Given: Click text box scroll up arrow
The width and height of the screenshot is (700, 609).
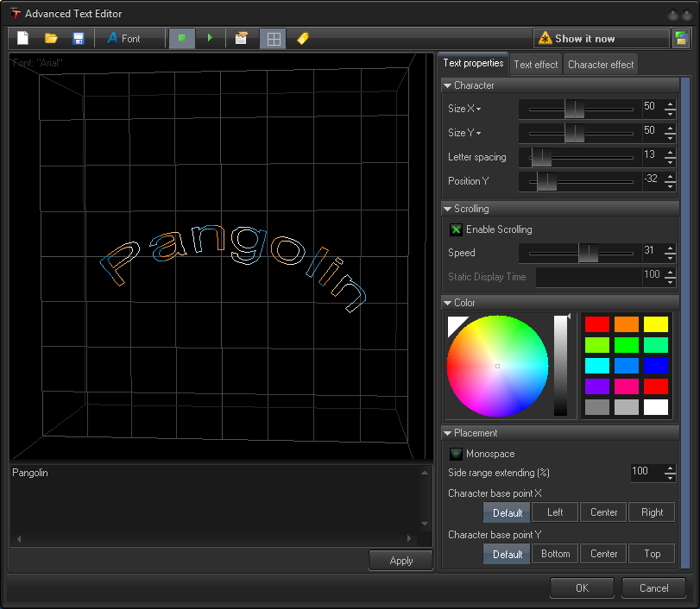Looking at the screenshot, I should click(x=425, y=473).
